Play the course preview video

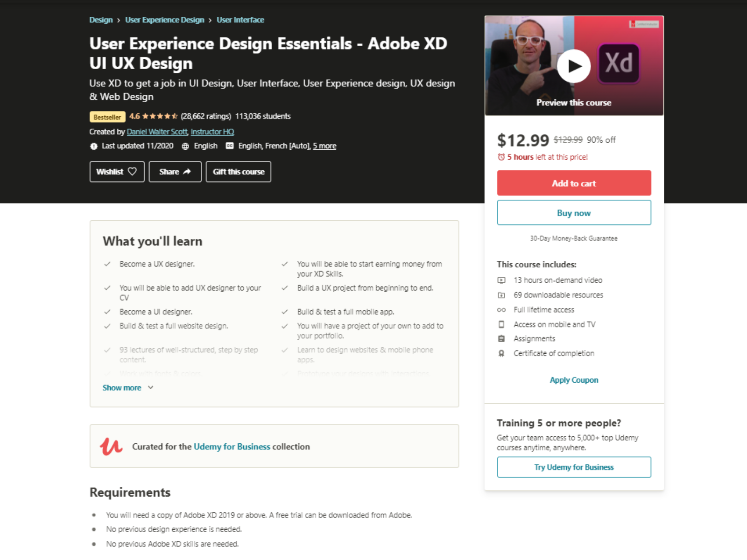click(x=574, y=66)
